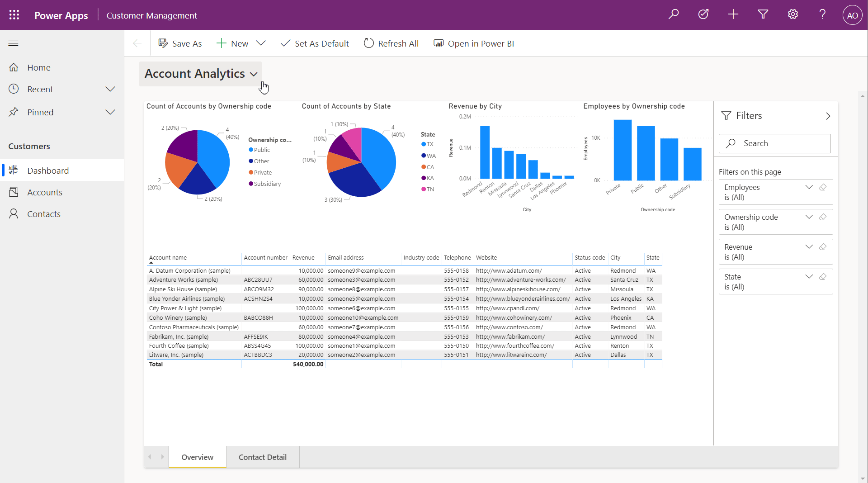Clear the State filter eraser icon
This screenshot has width=868, height=483.
823,277
